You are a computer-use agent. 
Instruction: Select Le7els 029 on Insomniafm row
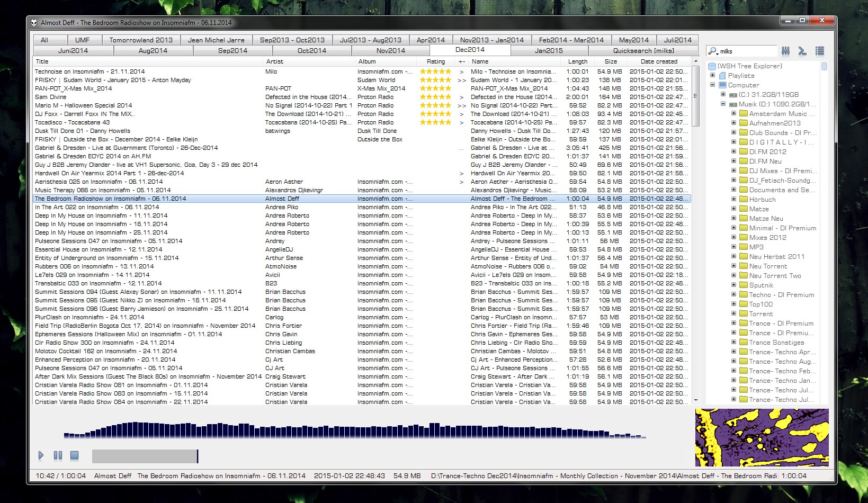coord(362,275)
